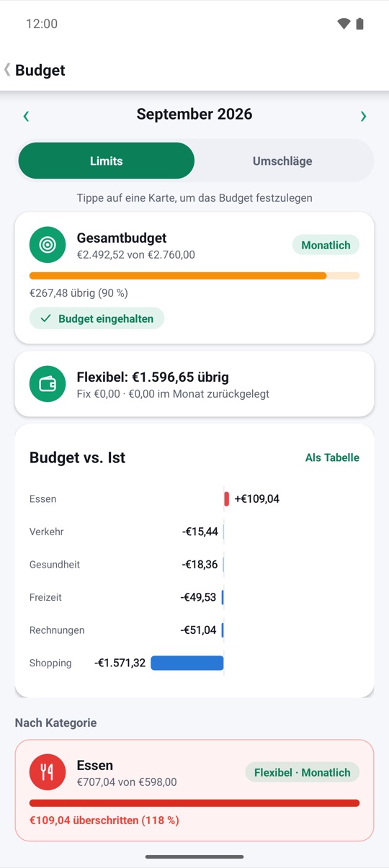Tap the battery status icon
The height and width of the screenshot is (868, 389).
359,24
